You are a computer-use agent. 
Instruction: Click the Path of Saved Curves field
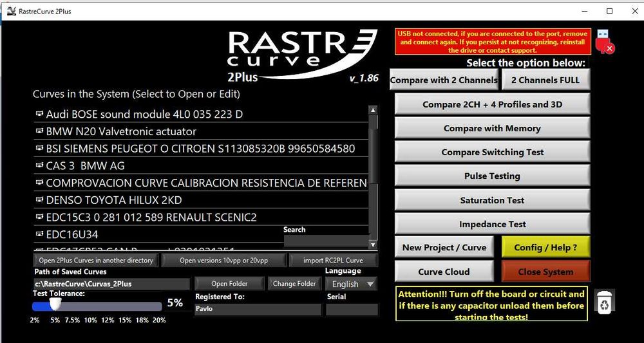point(111,284)
